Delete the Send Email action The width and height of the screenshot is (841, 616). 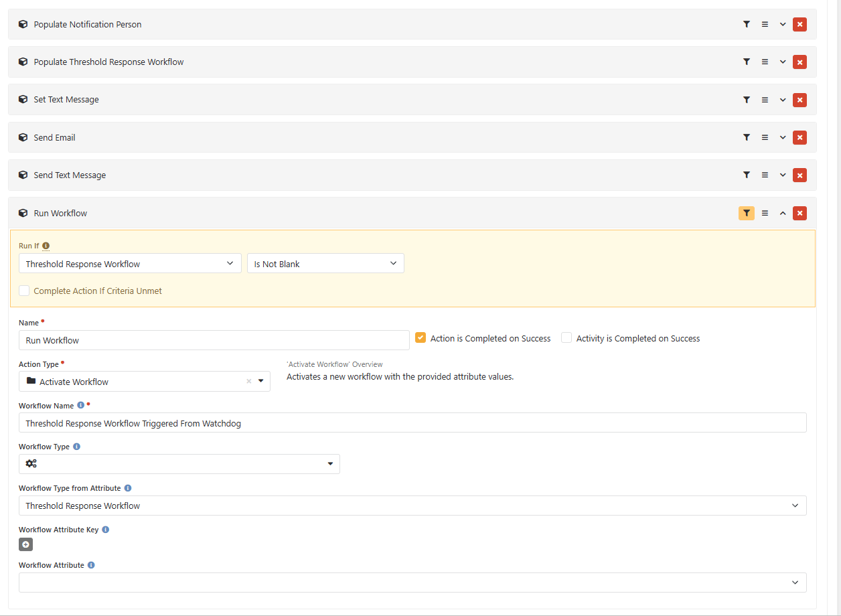799,138
